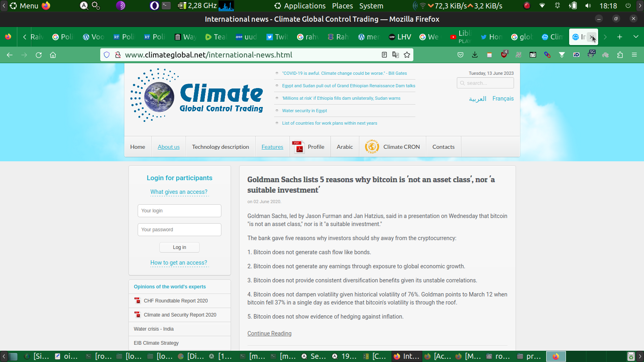Click the power icon in top panel

(628, 6)
